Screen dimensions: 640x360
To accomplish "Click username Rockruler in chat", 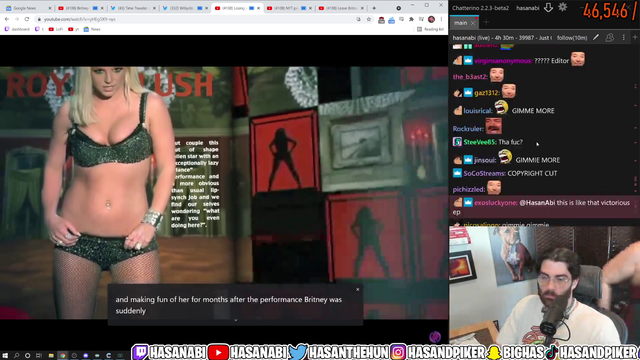I will pyautogui.click(x=467, y=129).
